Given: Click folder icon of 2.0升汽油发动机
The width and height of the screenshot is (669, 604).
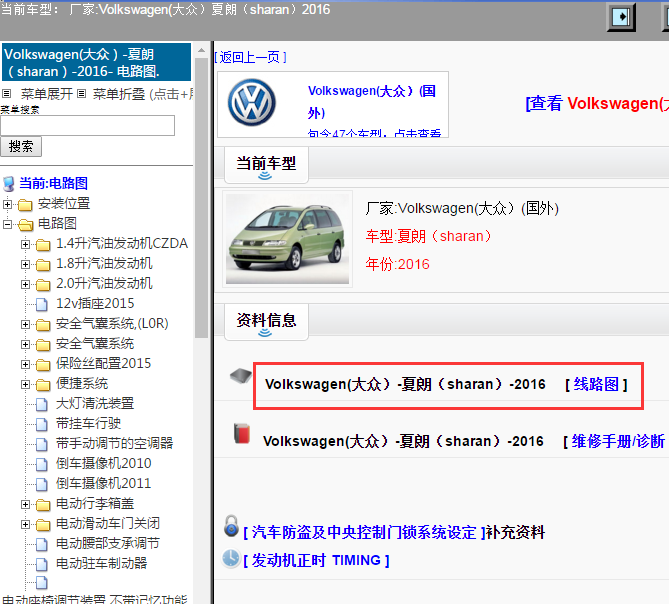Looking at the screenshot, I should coord(43,285).
